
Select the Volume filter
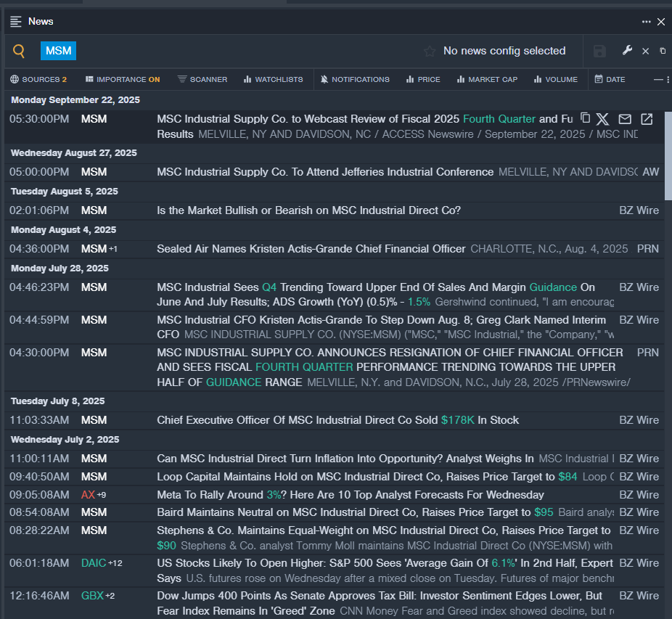pos(555,79)
